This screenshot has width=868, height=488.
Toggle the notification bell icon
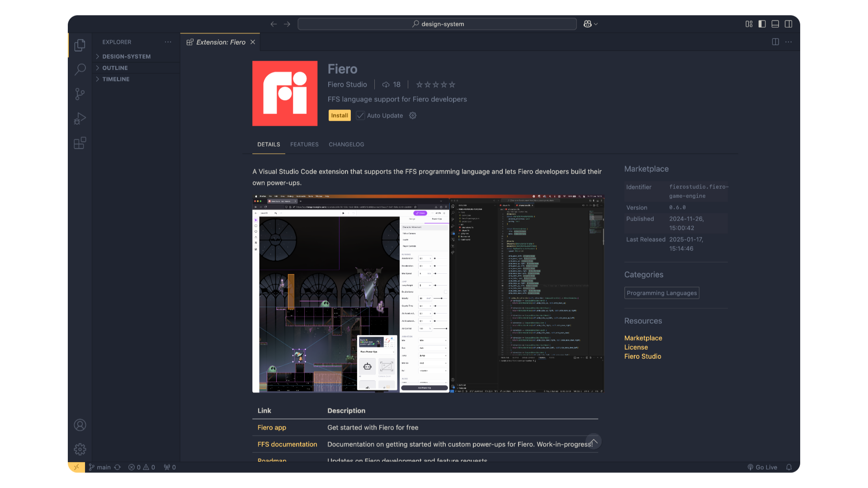[789, 467]
